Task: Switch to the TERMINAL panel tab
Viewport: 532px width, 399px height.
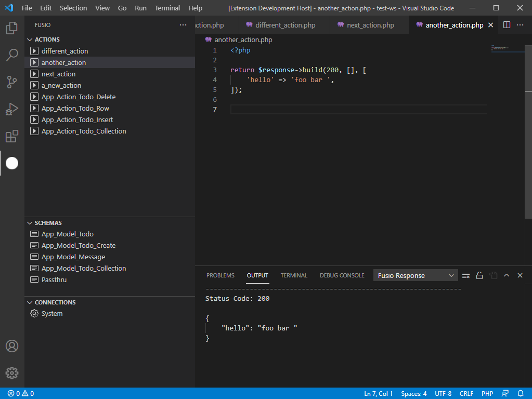Action: [x=294, y=275]
